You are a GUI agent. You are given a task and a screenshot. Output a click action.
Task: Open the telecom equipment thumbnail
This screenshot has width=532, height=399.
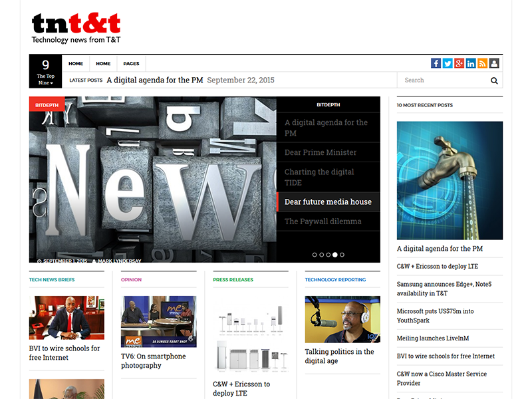coord(251,334)
